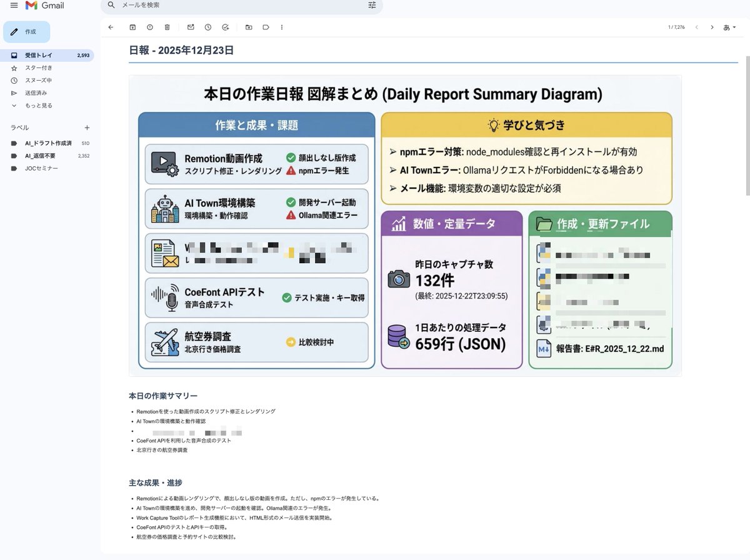This screenshot has height=560, width=750.
Task: Move the email to a folder
Action: click(249, 27)
